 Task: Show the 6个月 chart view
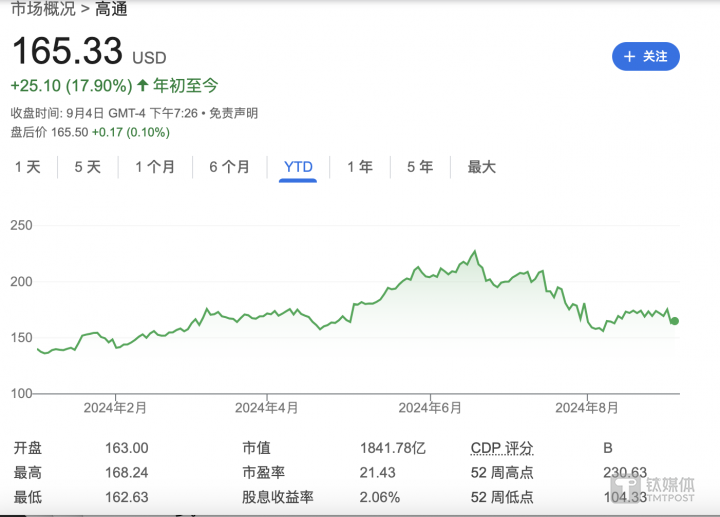[229, 167]
